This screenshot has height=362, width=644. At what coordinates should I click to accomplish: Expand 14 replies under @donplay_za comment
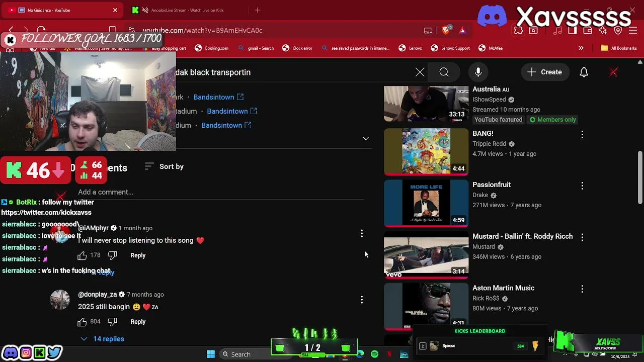[102, 339]
